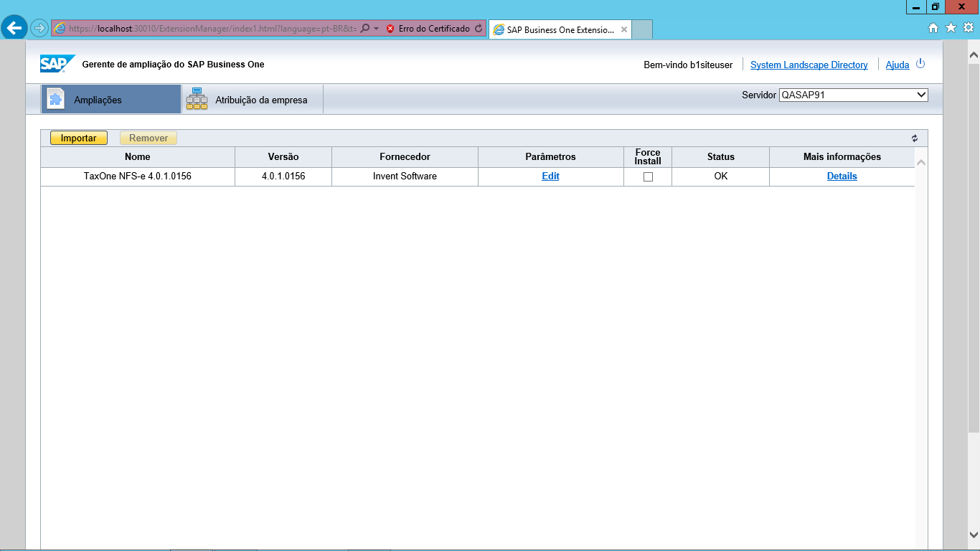Open the Ajuda help link
Image resolution: width=980 pixels, height=551 pixels.
(x=897, y=65)
